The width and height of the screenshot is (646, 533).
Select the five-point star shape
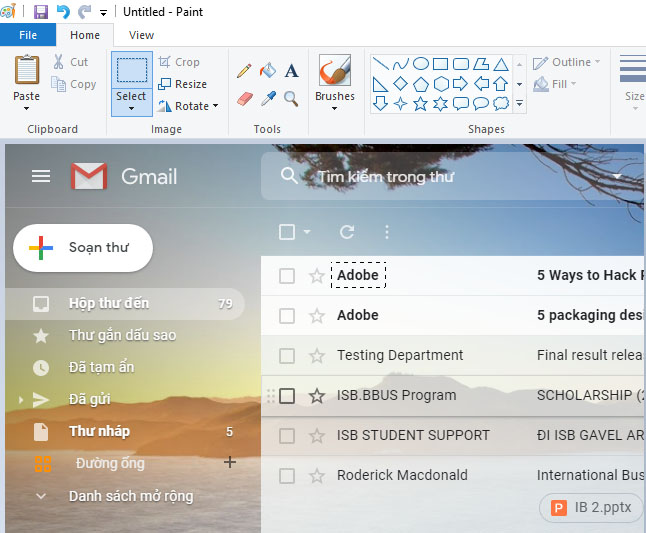click(x=421, y=103)
